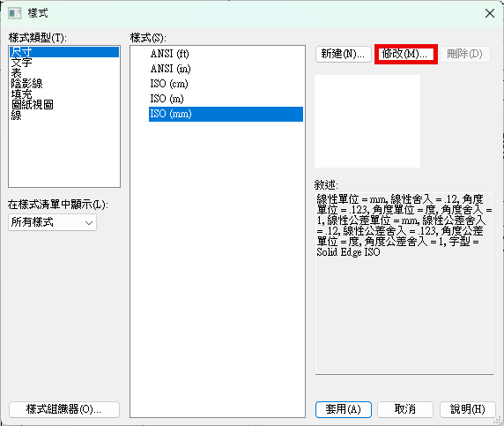Screen dimensions: 504x426
Task: Open 說明(H) help
Action: click(467, 409)
